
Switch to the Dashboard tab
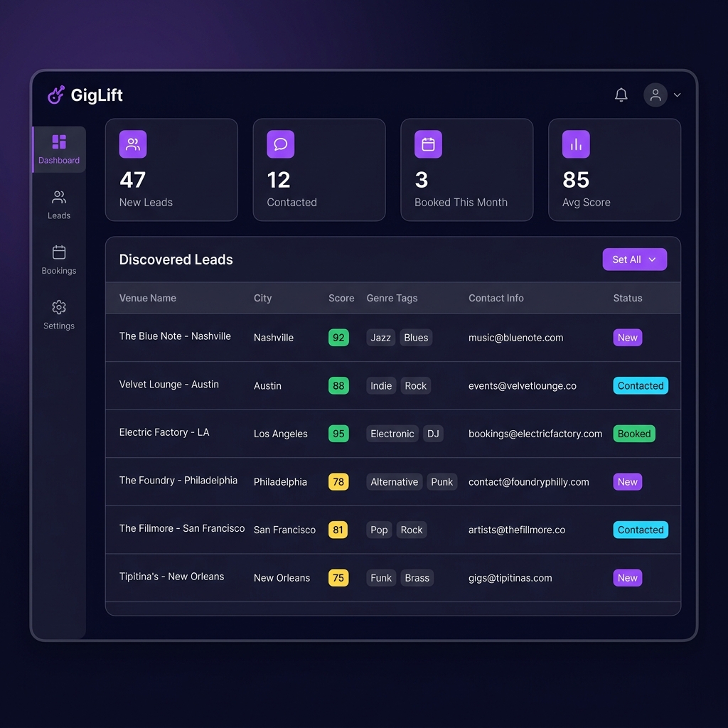[59, 149]
